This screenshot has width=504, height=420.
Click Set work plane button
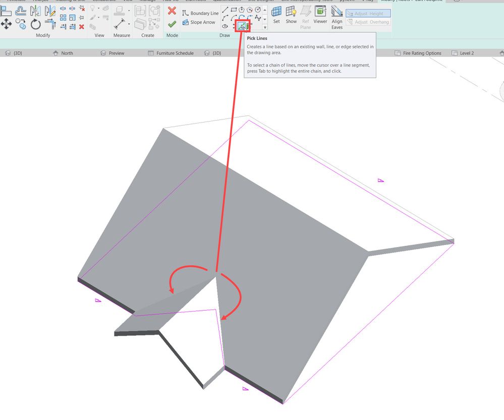click(276, 15)
